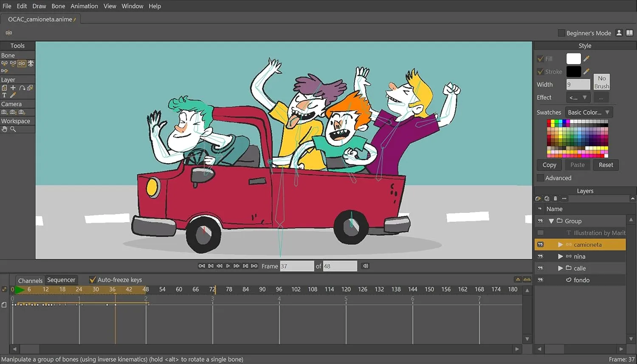Screen dimensions: 637x364
Task: Open the Animation menu
Action: tap(84, 6)
